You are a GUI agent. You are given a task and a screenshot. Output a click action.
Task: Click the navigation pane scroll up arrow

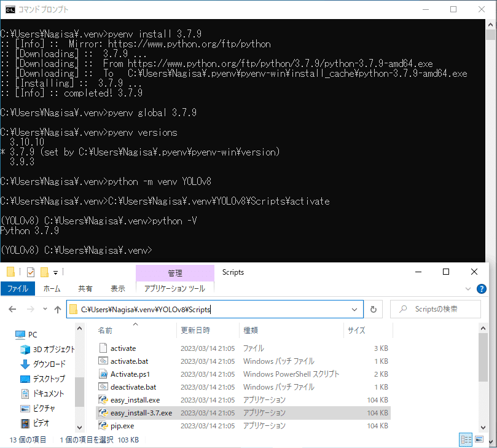[x=80, y=328]
